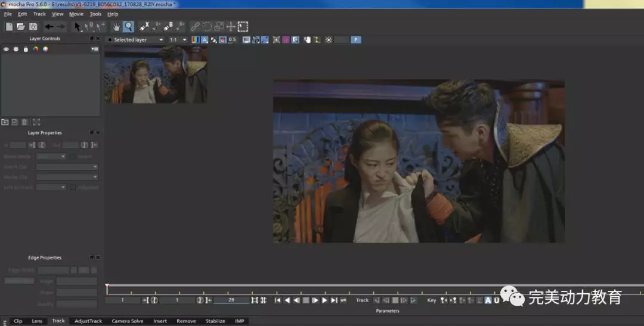
Task: Undo with the left arrow icon
Action: pyautogui.click(x=49, y=27)
